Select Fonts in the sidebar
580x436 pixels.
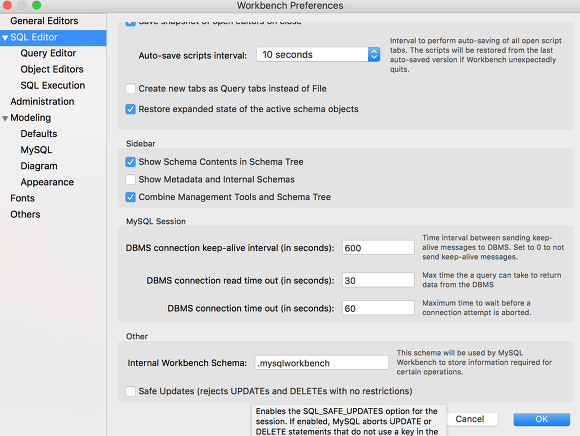(x=22, y=198)
